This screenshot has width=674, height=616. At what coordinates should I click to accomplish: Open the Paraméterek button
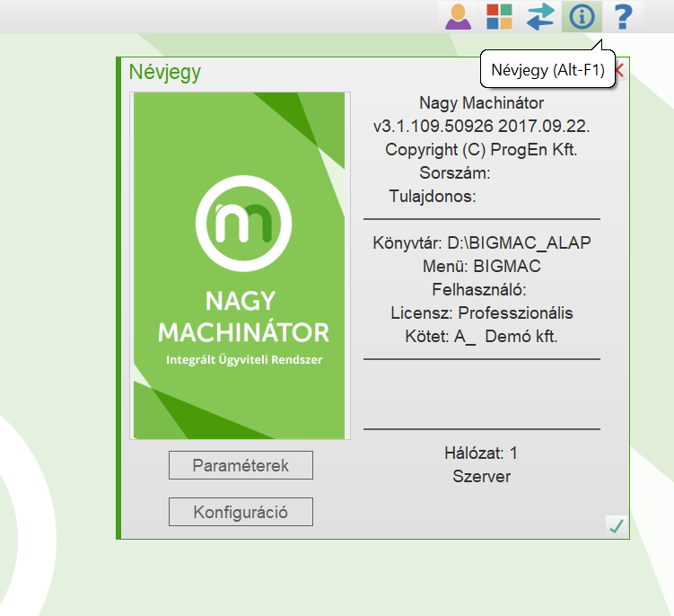point(241,465)
